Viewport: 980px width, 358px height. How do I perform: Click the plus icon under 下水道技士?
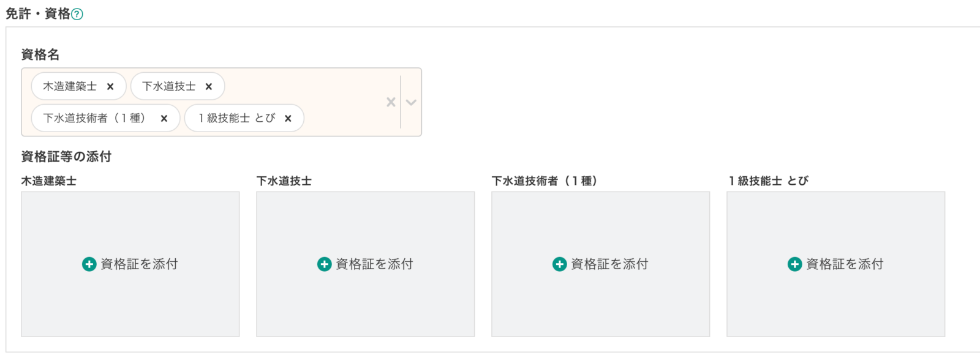(324, 264)
